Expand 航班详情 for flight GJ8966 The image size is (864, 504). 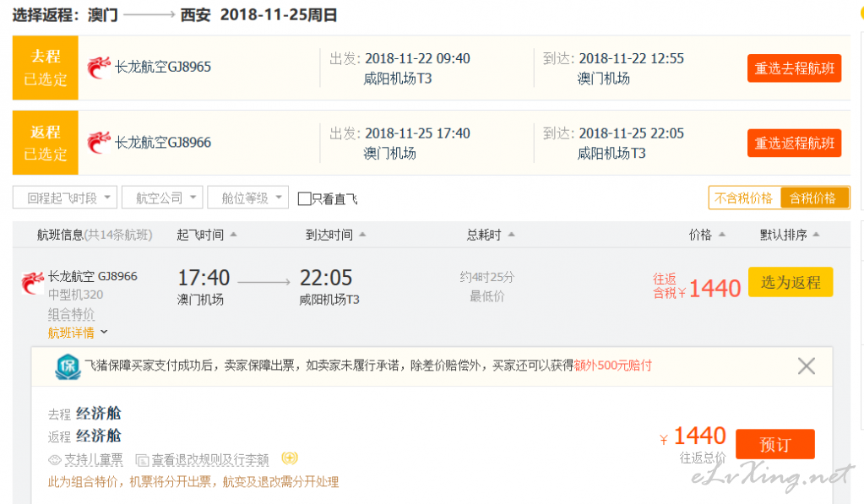[x=78, y=333]
